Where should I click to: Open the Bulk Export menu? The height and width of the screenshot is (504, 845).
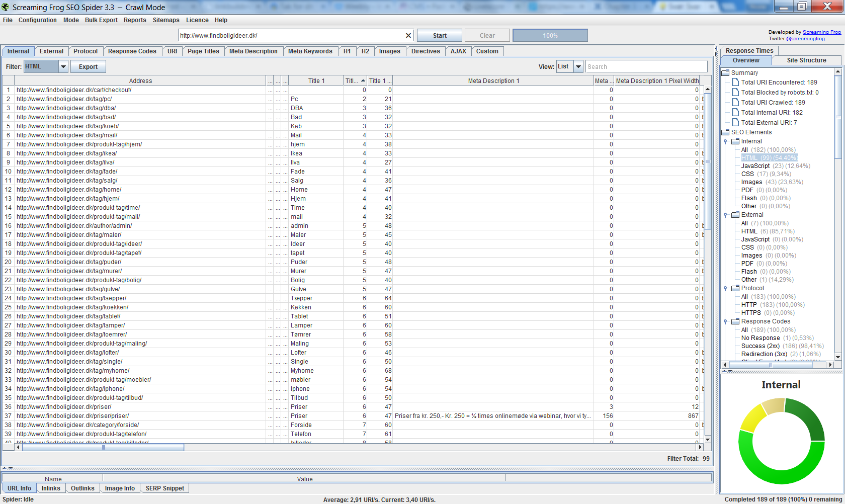tap(101, 20)
